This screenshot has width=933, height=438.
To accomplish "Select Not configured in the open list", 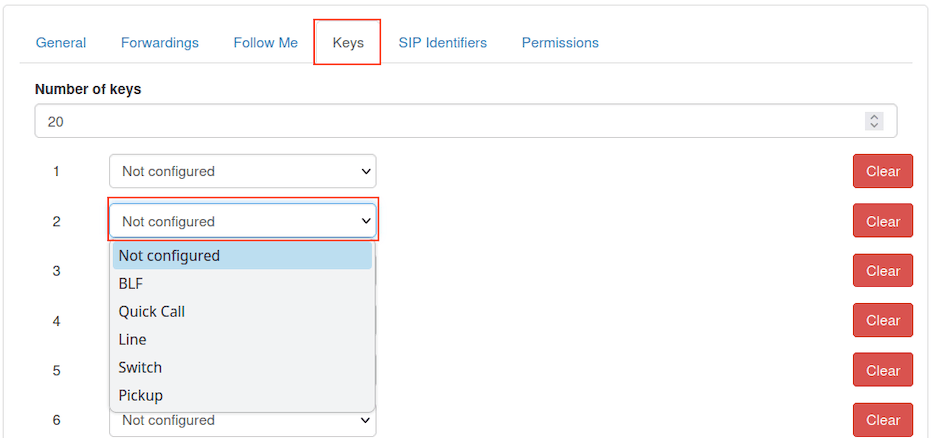I will [169, 256].
